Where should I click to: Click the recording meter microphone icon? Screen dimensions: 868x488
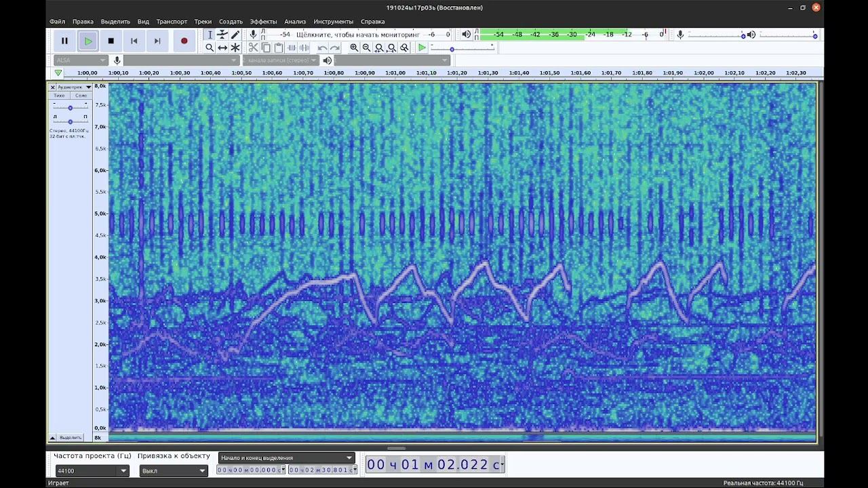pos(253,34)
